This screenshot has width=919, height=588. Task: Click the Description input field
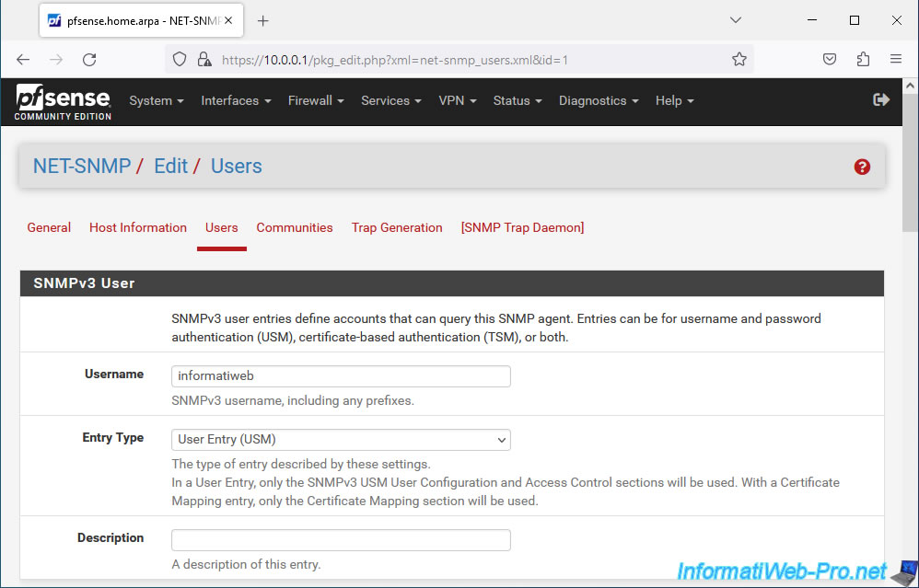coord(341,540)
